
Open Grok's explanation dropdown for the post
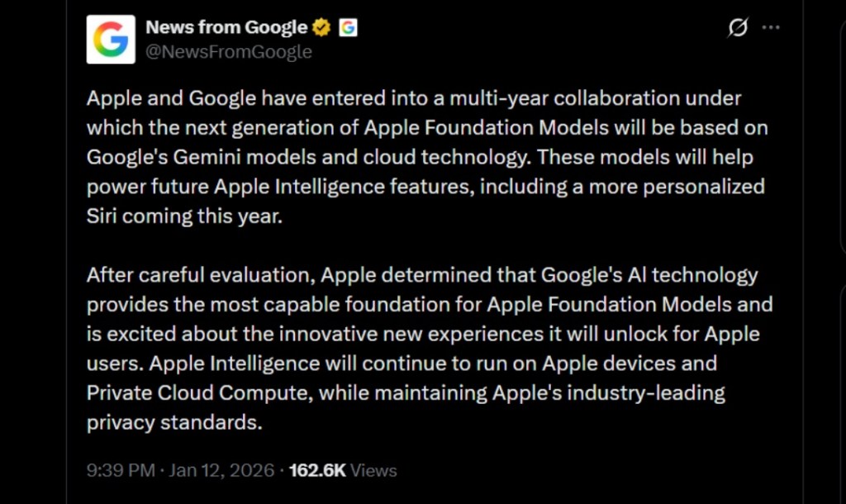(x=738, y=26)
